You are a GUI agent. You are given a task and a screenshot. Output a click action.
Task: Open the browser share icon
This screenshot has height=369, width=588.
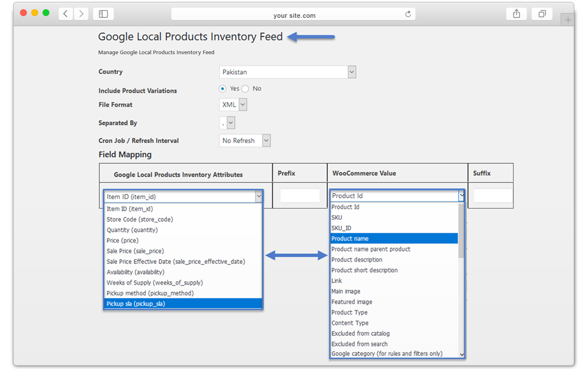516,14
